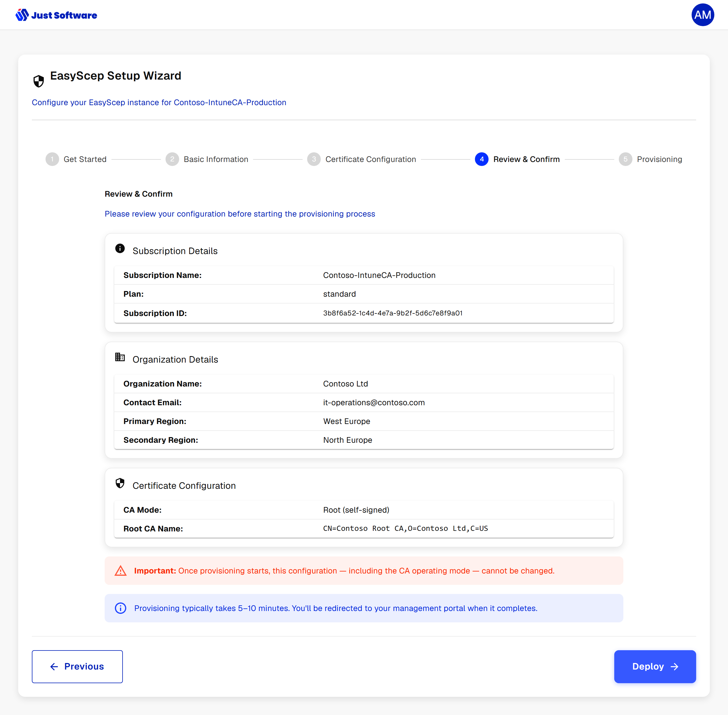Click the Contoso-IntuneCA-Production subscription name value

click(x=379, y=275)
